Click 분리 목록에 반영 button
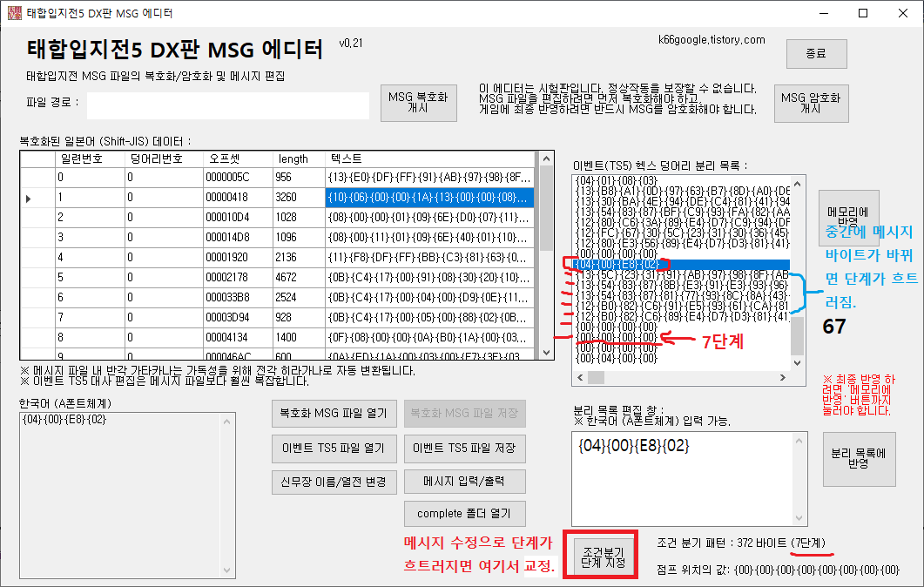 click(x=860, y=459)
